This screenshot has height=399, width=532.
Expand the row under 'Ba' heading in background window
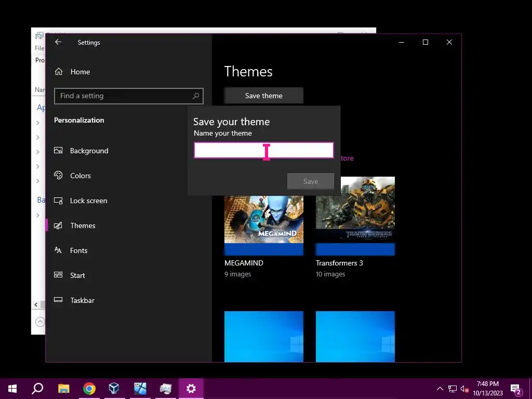(x=37, y=215)
